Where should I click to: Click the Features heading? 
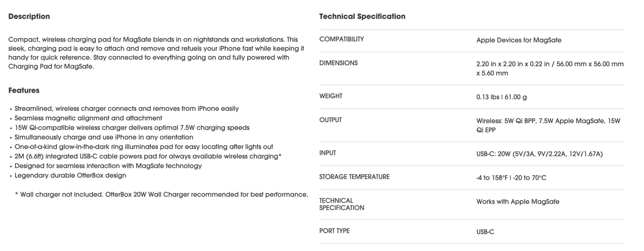(x=24, y=90)
